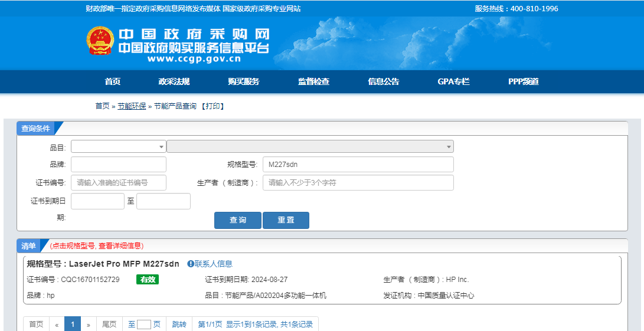Click the 尾页 last page button
Viewport: 644px width, 331px height.
point(109,325)
